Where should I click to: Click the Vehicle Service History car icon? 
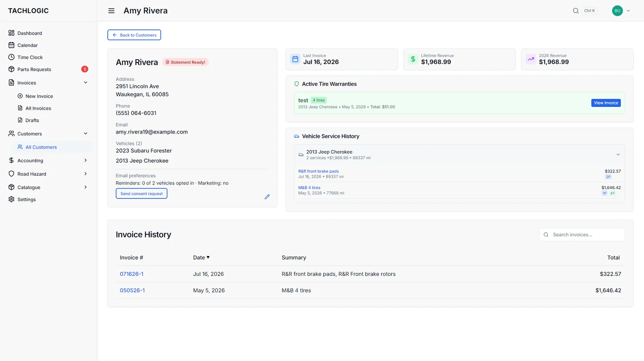coord(297,136)
